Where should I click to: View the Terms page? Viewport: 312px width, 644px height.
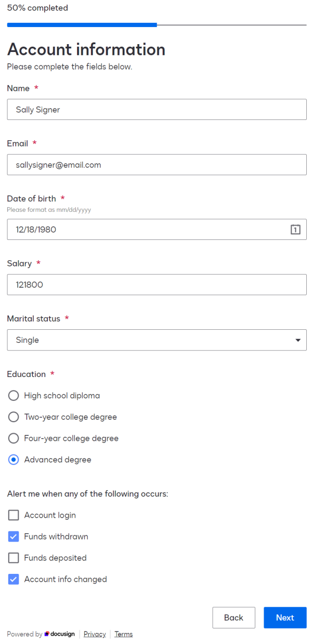coord(123,634)
